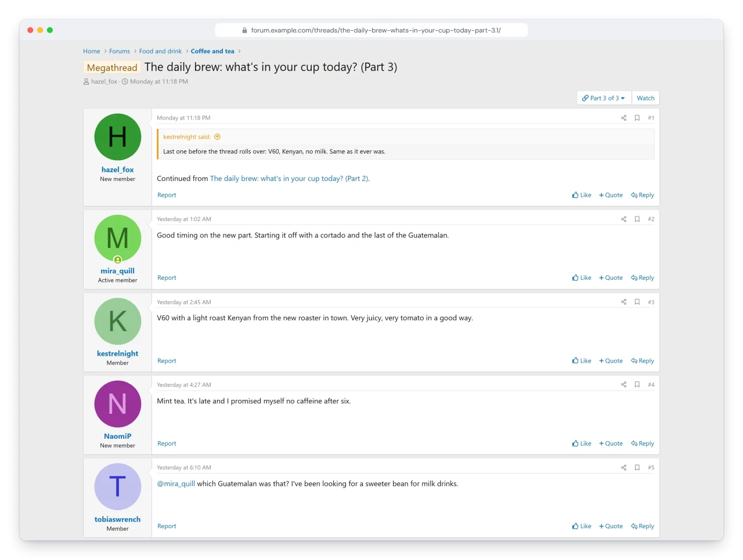Share post #2 via share icon
The height and width of the screenshot is (560, 743).
click(x=623, y=219)
